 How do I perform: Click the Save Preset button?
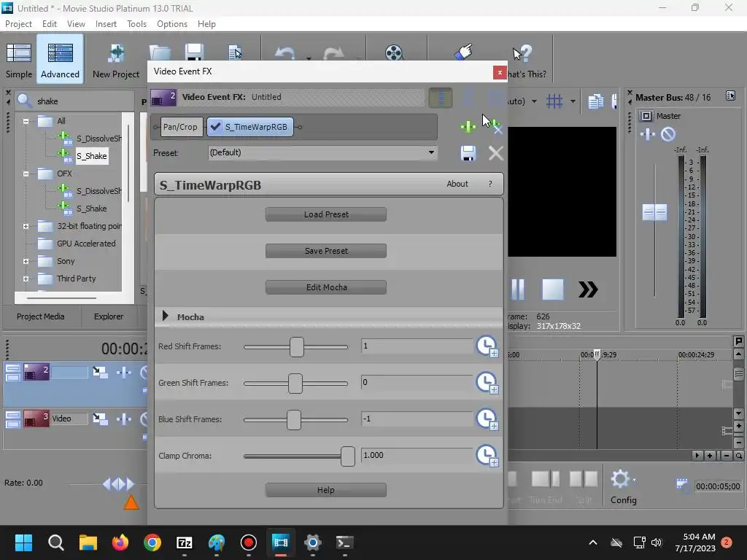click(x=326, y=251)
